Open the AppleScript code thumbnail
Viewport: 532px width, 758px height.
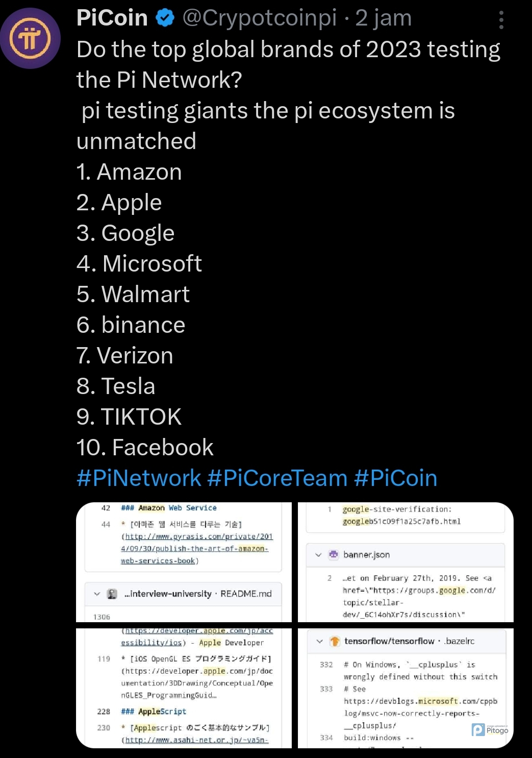(184, 688)
